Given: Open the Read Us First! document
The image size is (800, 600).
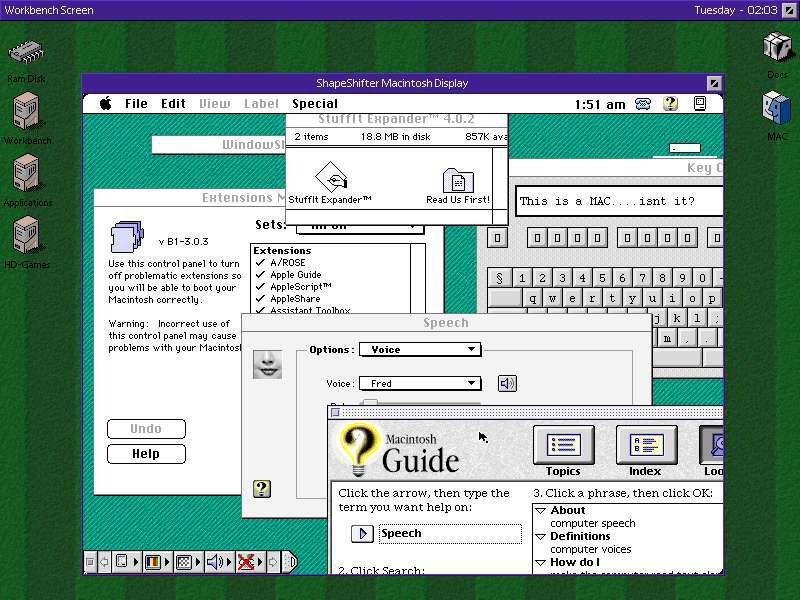Looking at the screenshot, I should [x=458, y=181].
